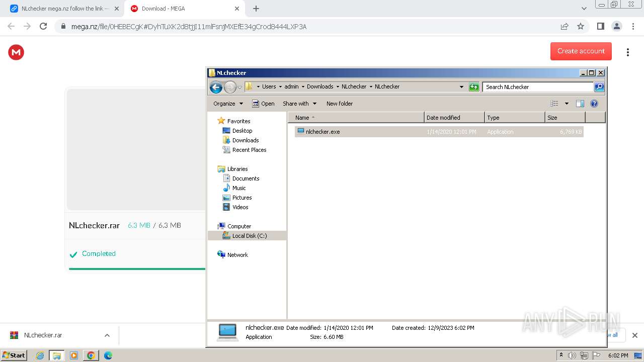Viewport: 644px width, 362px height.
Task: Open Chrome from the taskbar
Action: click(91, 355)
